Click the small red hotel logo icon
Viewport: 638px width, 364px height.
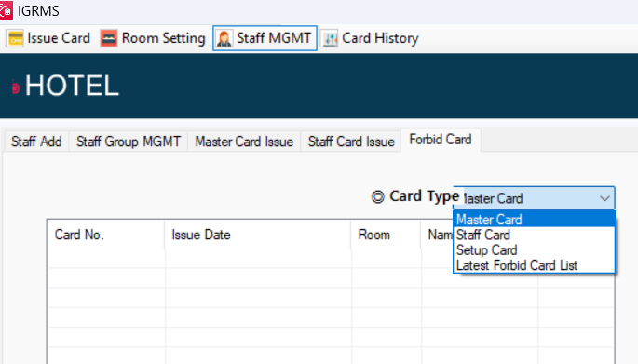pos(16,87)
